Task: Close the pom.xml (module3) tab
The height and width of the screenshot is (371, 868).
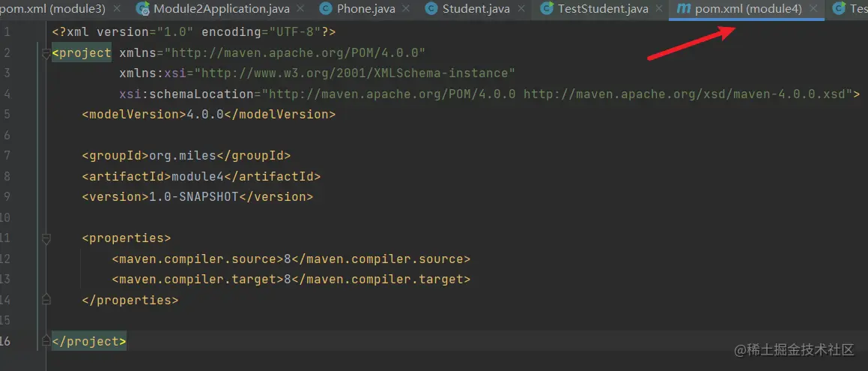Action: point(116,9)
